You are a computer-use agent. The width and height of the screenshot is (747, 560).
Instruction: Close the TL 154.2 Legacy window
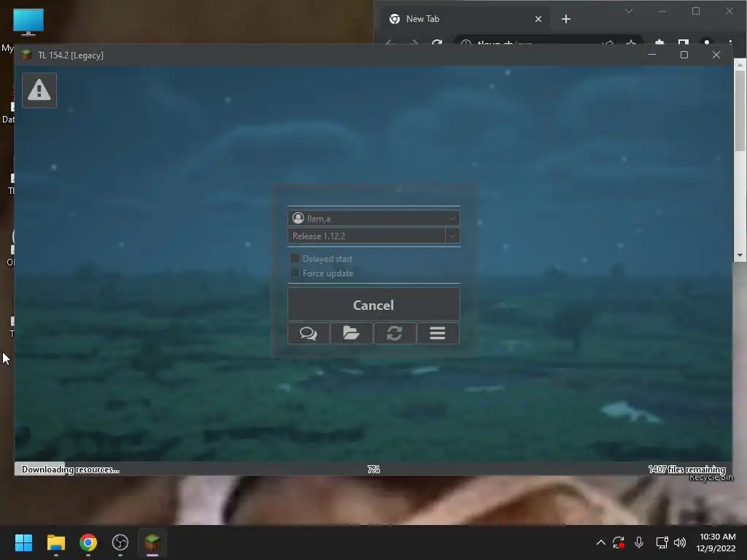716,55
